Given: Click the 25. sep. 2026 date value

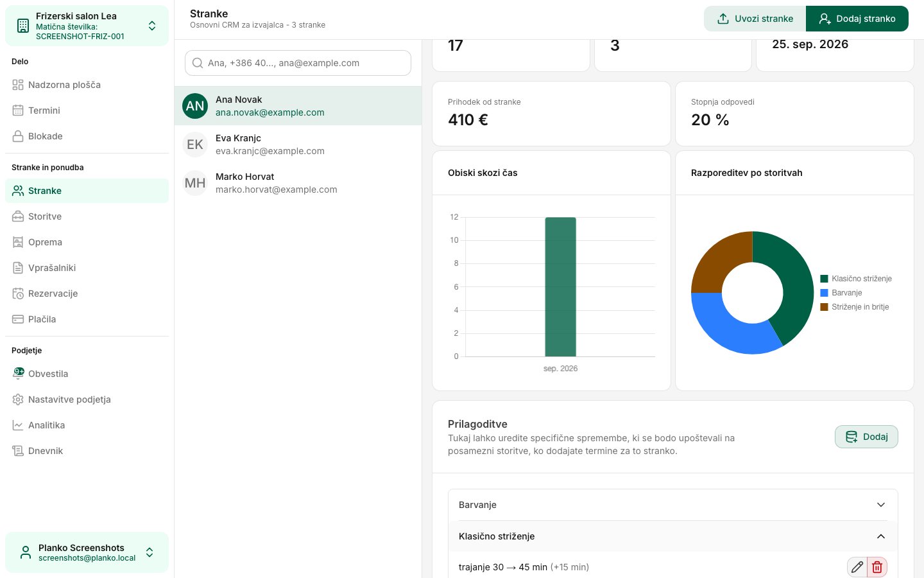Looking at the screenshot, I should pos(810,44).
